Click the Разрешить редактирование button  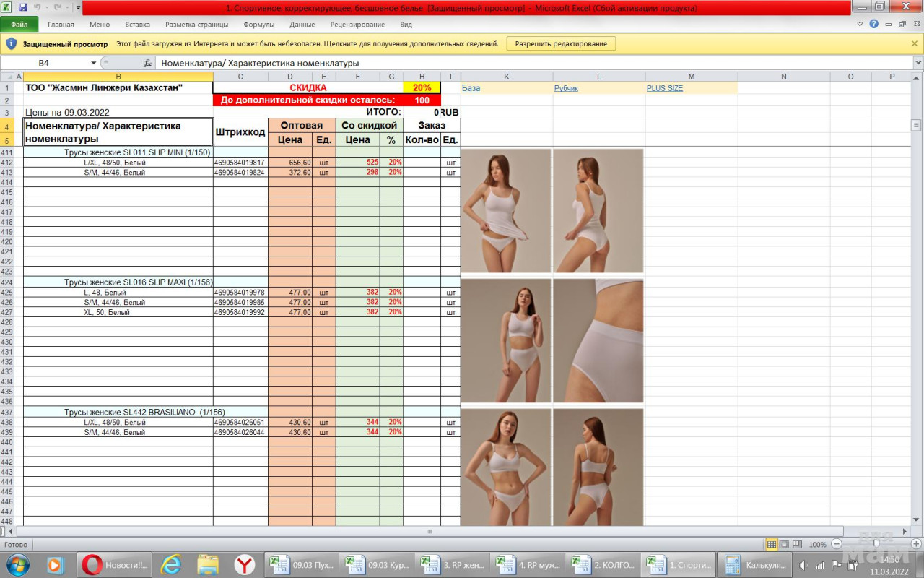[x=561, y=43]
